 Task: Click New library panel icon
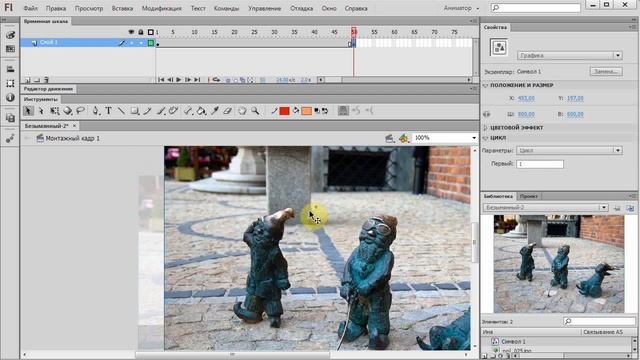click(630, 208)
